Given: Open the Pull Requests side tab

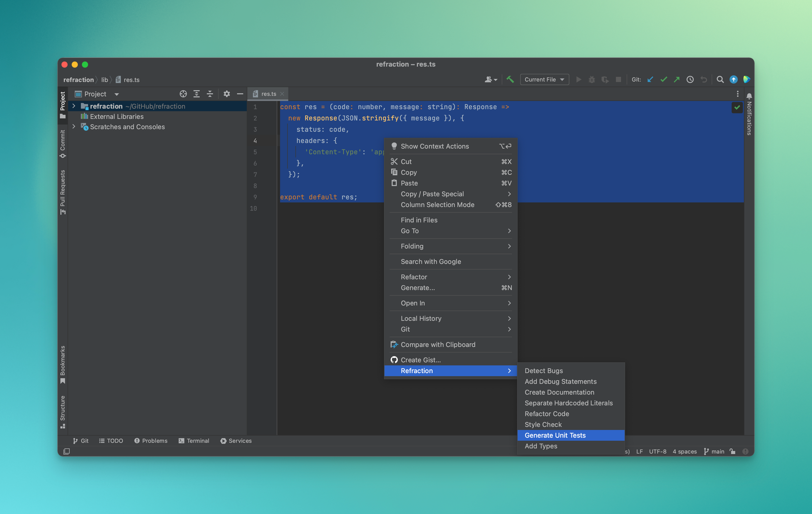Looking at the screenshot, I should click(63, 192).
